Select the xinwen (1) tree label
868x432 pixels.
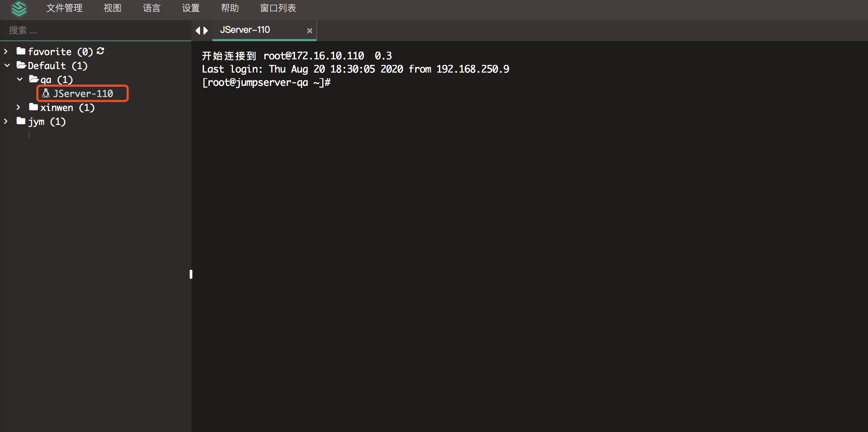click(67, 107)
